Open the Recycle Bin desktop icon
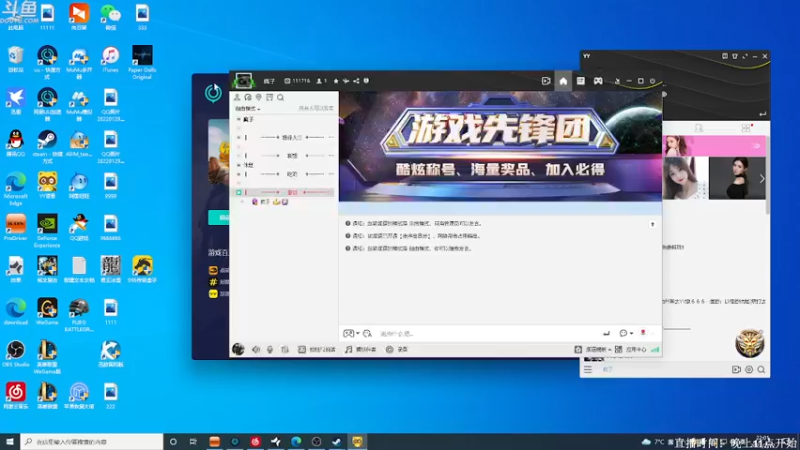This screenshot has width=800, height=450. pyautogui.click(x=16, y=60)
